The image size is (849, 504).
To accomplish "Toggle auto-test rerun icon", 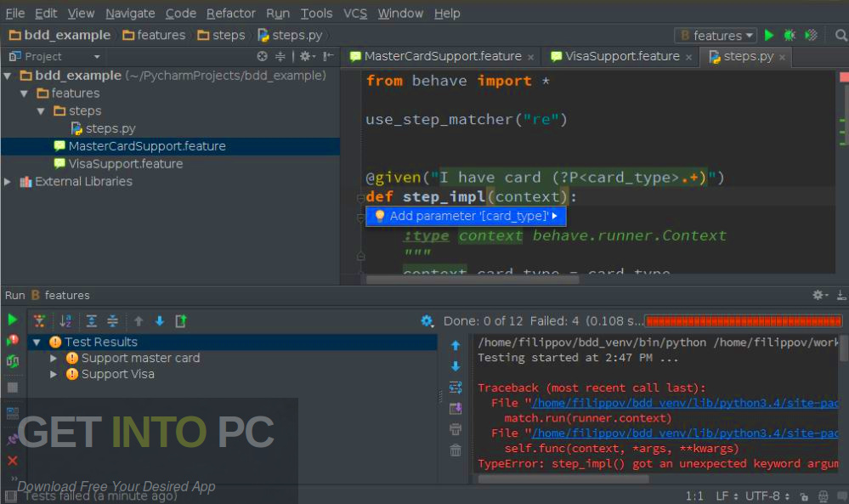I will pos(12,361).
